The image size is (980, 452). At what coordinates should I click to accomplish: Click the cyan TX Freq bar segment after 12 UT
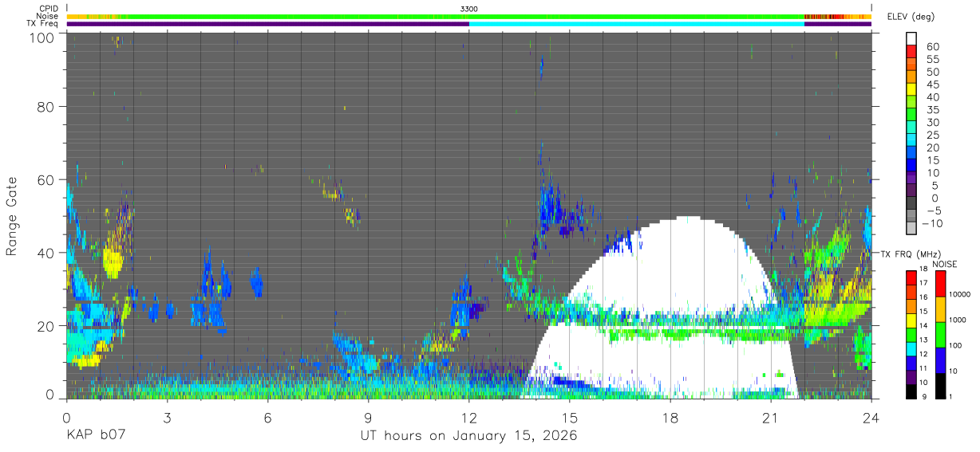pos(637,24)
